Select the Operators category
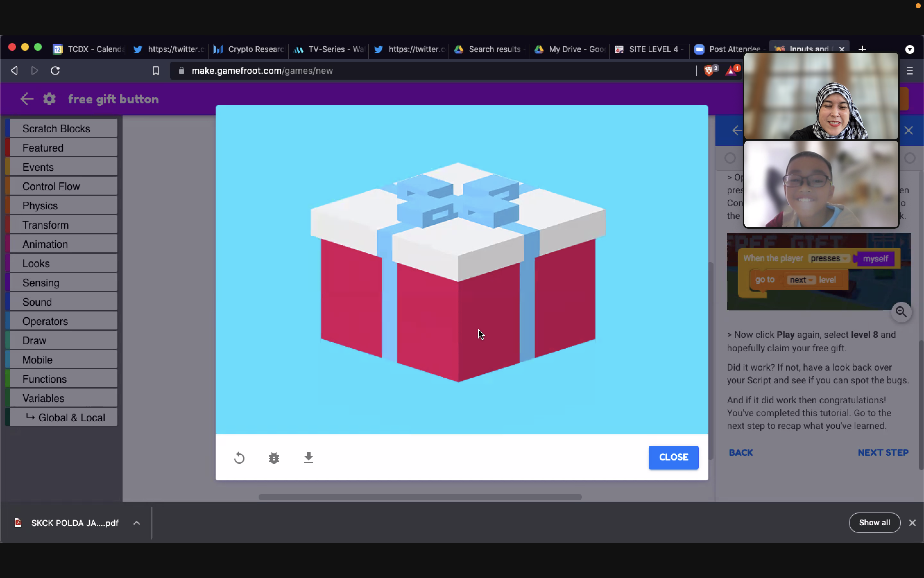Viewport: 924px width, 578px height. pos(62,321)
